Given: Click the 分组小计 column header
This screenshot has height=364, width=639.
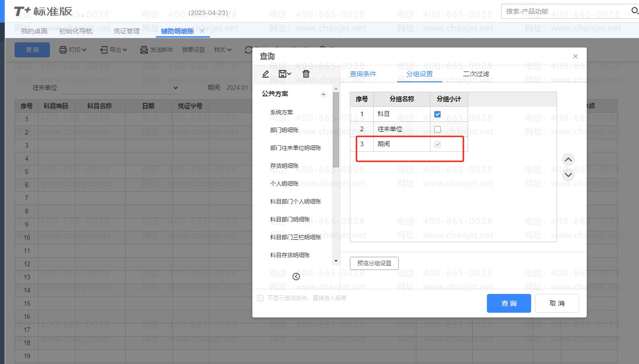Looking at the screenshot, I should click(449, 99).
